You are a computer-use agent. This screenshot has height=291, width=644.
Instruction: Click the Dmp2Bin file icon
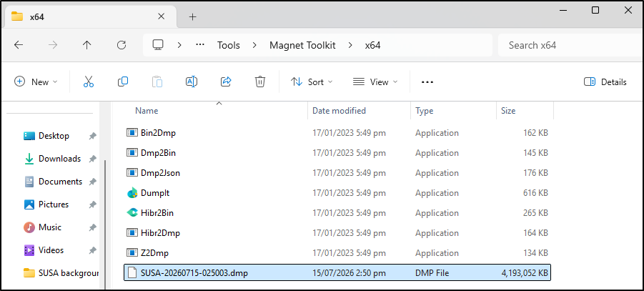point(132,153)
